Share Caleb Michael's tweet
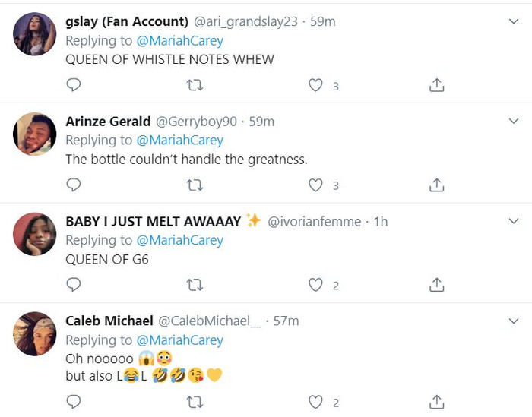 tap(436, 401)
